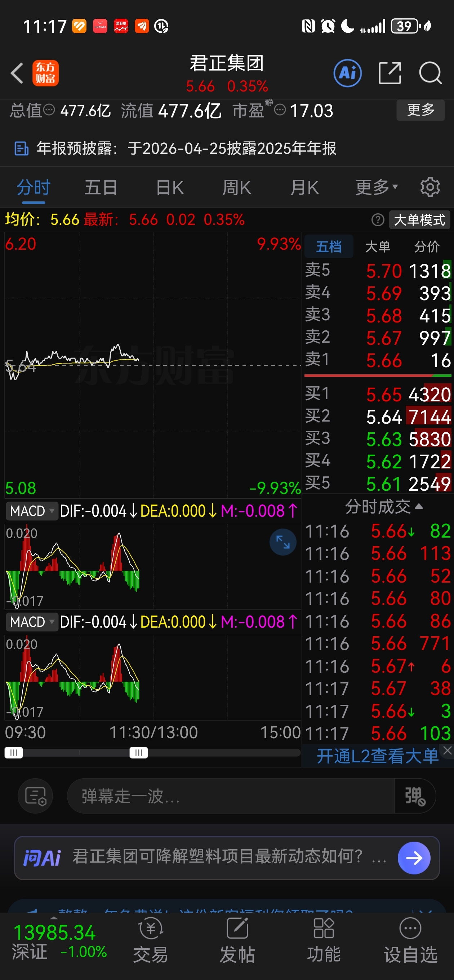
Task: Select the 分时 chart tab
Action: click(x=34, y=188)
